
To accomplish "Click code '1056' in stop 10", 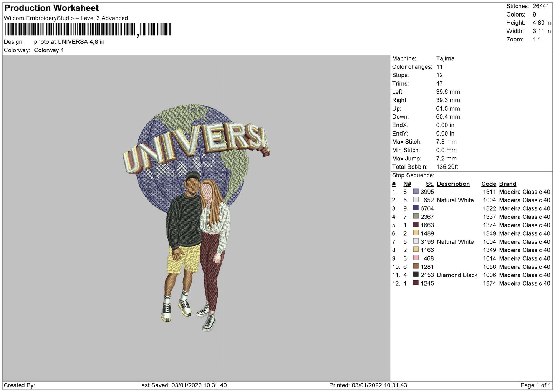I will click(489, 267).
